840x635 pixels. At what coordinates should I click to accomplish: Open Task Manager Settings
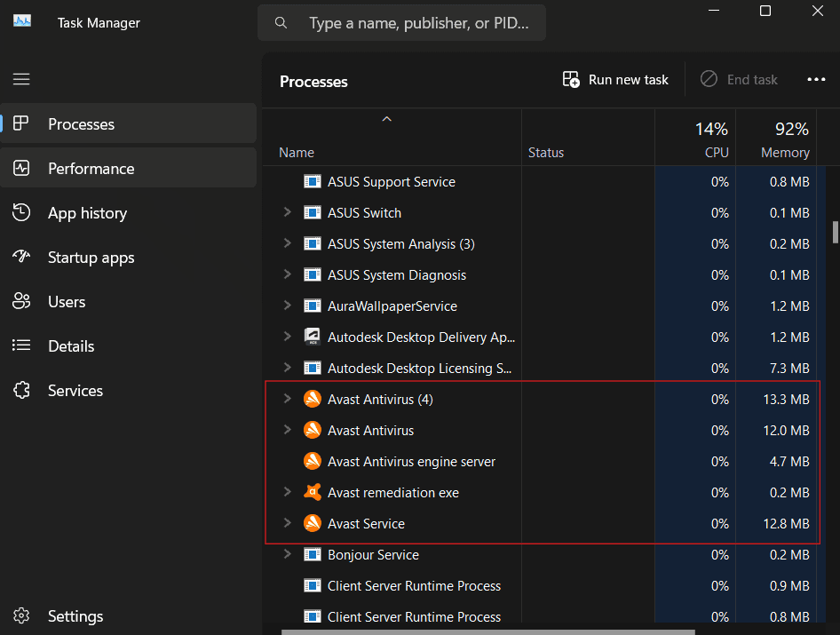pos(129,616)
